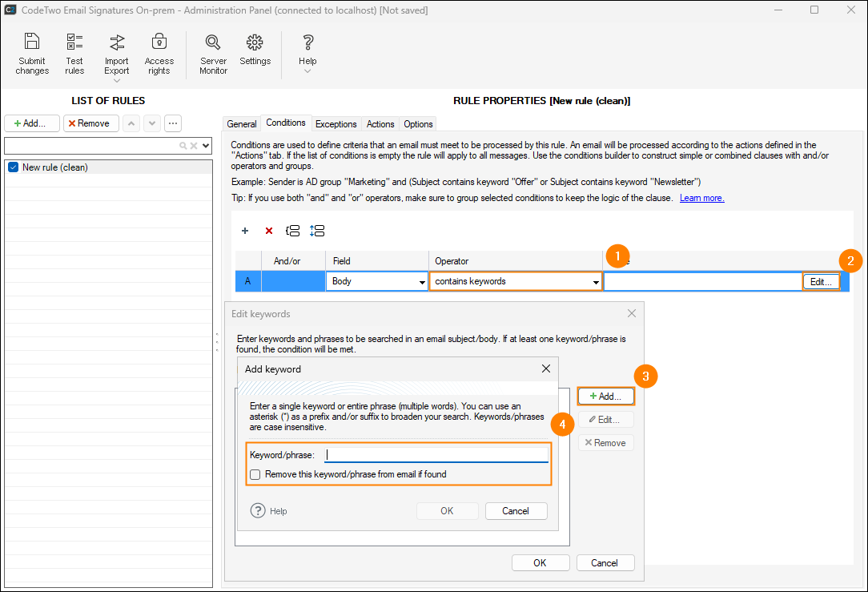Click the Learn more link
This screenshot has width=868, height=592.
701,198
